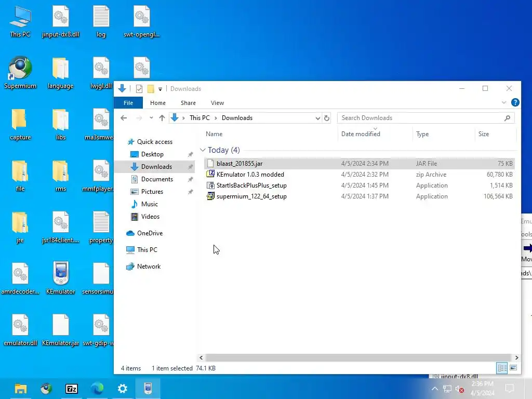Open Customize Quick Access Toolbar dropdown
Viewport: 532px width, 399px height.
pos(160,89)
